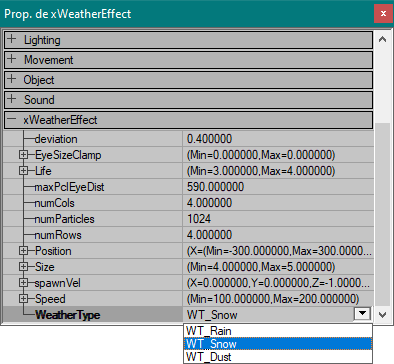Expand the Sound category

coord(12,99)
